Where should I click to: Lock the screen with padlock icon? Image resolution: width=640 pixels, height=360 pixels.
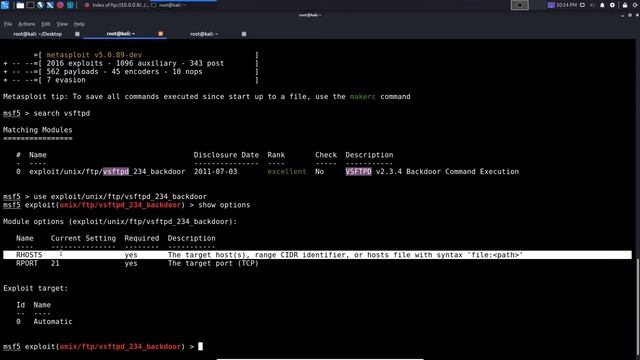tap(625, 5)
